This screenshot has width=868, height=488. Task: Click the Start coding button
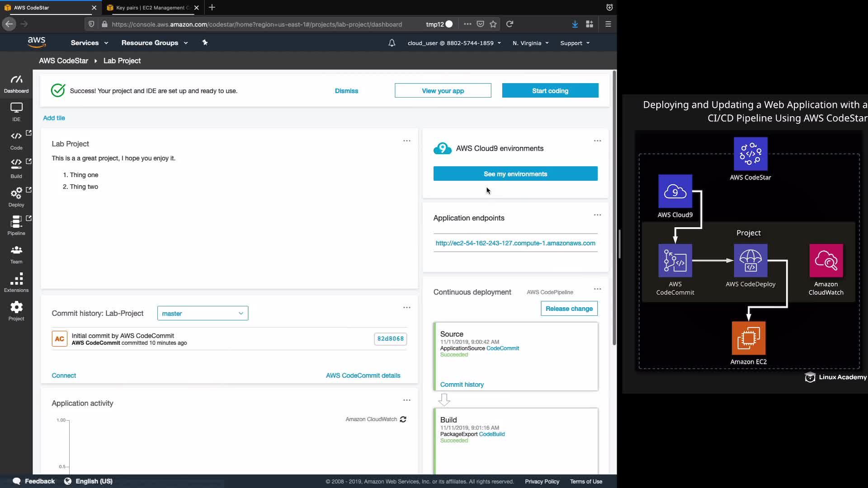pyautogui.click(x=550, y=90)
